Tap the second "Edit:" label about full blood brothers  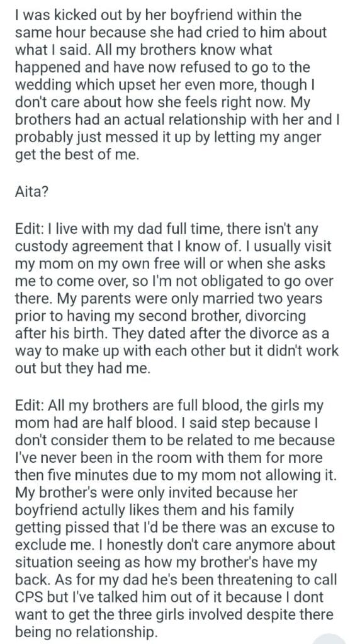coord(29,406)
